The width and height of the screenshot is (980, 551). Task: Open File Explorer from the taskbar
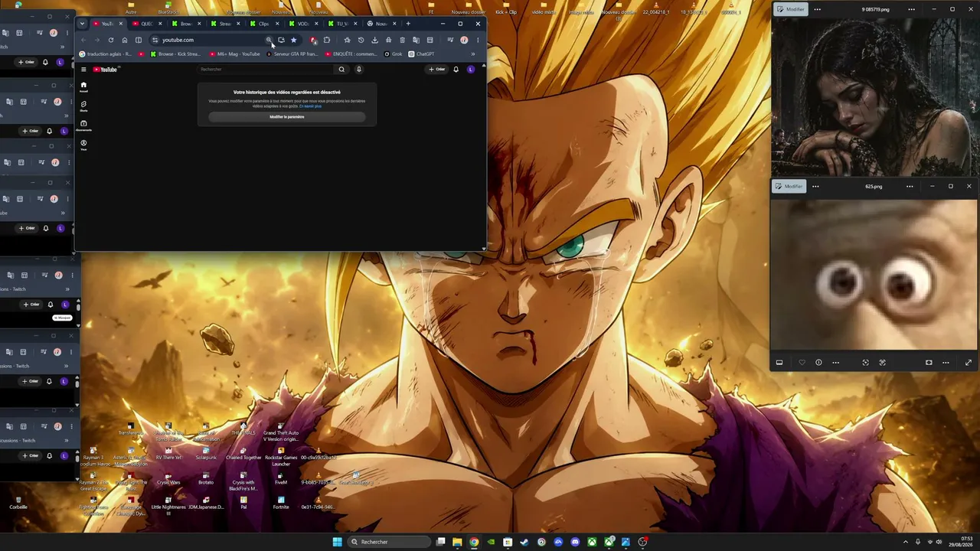click(457, 542)
